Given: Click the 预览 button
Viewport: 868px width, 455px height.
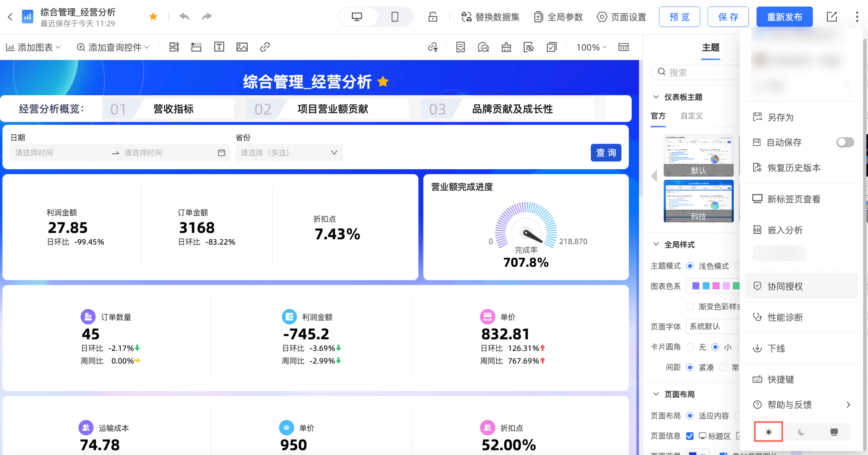Looking at the screenshot, I should click(x=679, y=17).
